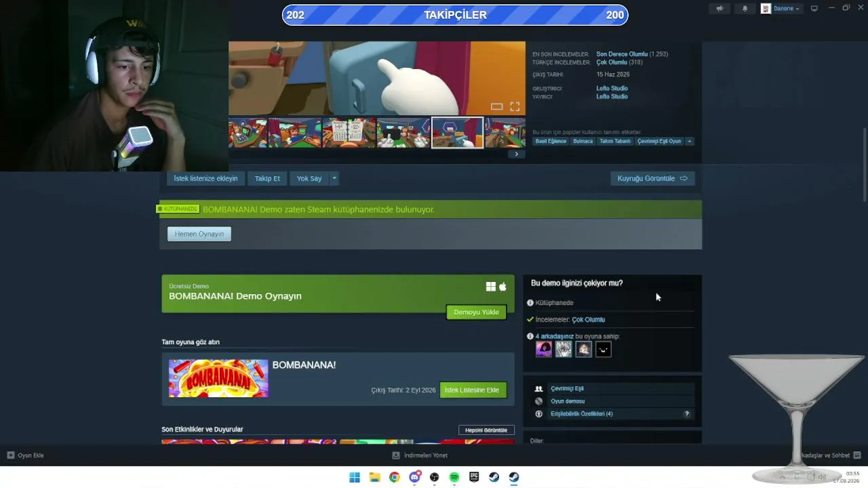The height and width of the screenshot is (488, 868).
Task: Open the BOMBANANA! full game title
Action: (304, 365)
